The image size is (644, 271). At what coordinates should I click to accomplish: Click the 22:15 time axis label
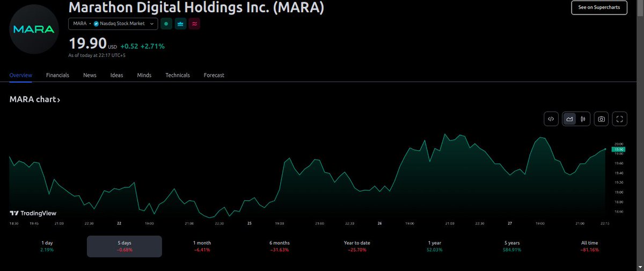605,223
